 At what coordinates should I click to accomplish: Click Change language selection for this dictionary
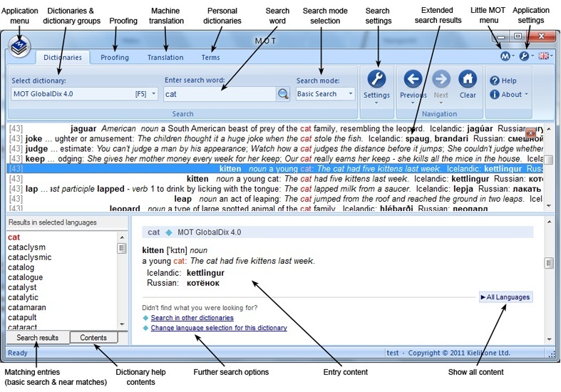pyautogui.click(x=219, y=328)
